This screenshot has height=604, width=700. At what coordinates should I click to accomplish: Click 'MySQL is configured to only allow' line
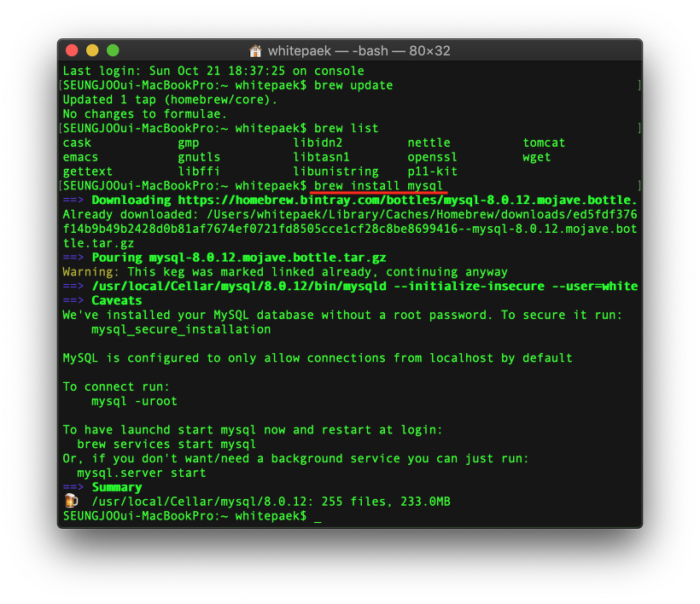318,358
